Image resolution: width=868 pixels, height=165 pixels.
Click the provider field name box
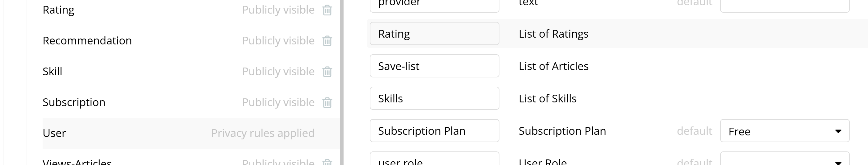click(x=434, y=5)
